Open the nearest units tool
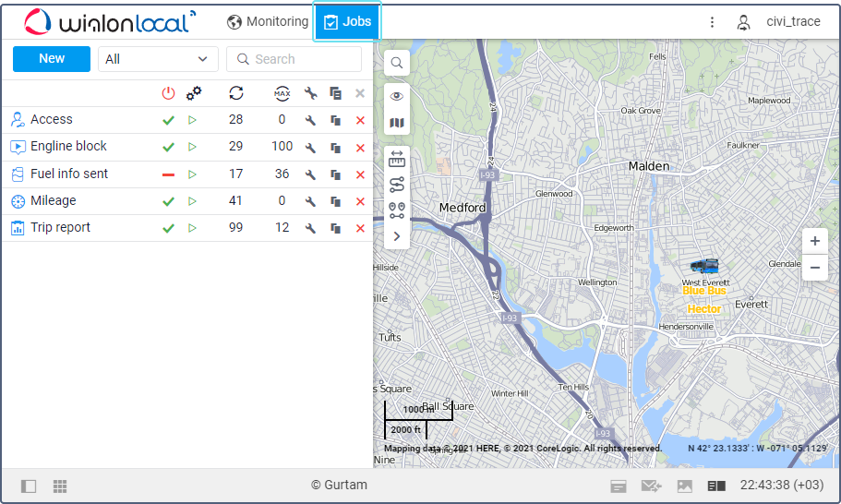The height and width of the screenshot is (504, 841). 397,210
